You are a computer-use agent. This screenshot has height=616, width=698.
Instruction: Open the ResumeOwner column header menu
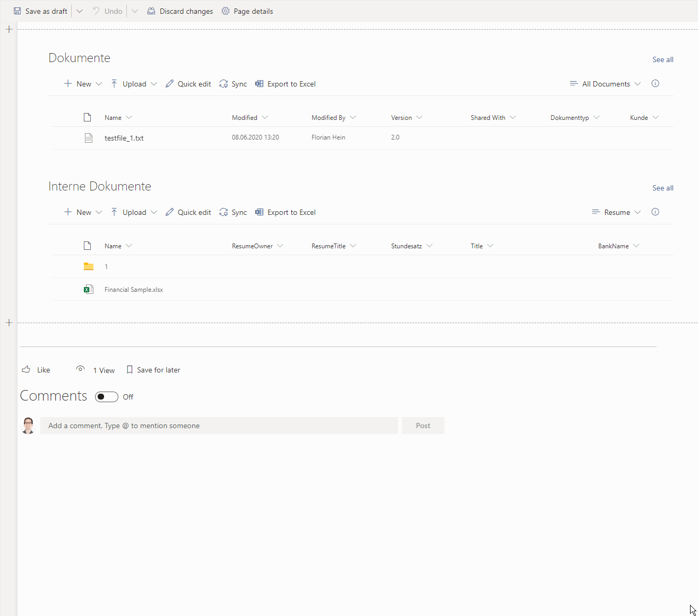[x=257, y=246]
